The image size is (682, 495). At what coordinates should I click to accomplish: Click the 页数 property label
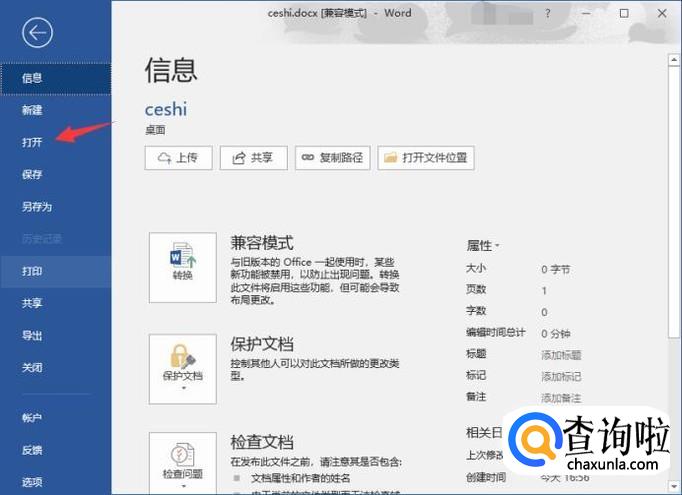point(476,290)
